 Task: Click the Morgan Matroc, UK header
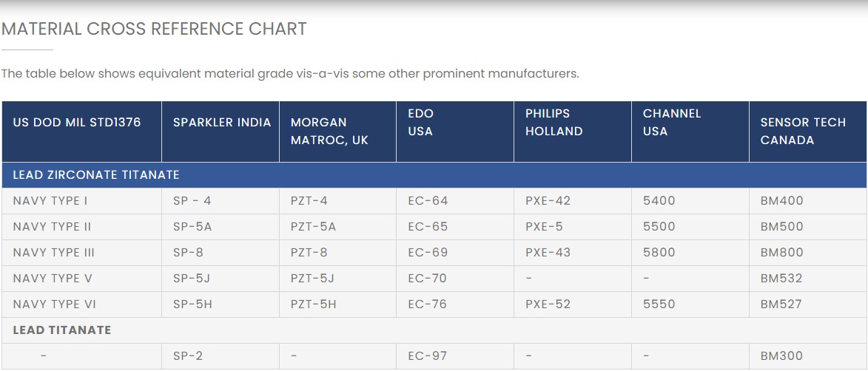tap(319, 131)
